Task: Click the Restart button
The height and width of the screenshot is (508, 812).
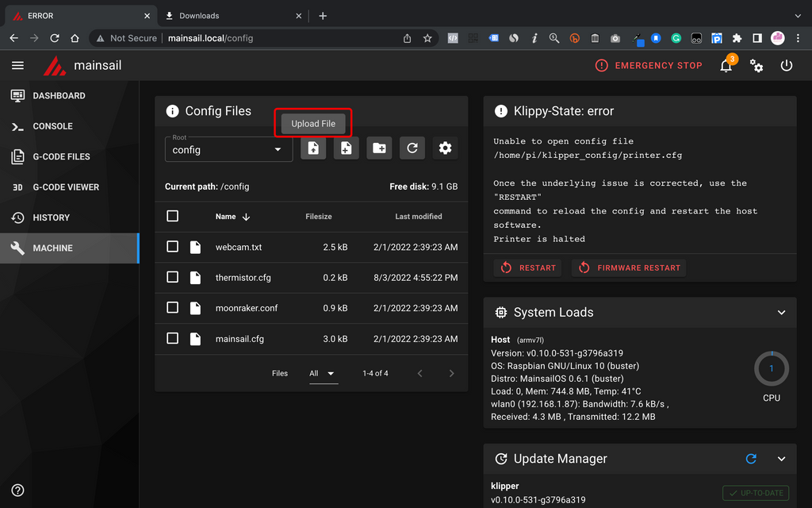Action: point(527,267)
